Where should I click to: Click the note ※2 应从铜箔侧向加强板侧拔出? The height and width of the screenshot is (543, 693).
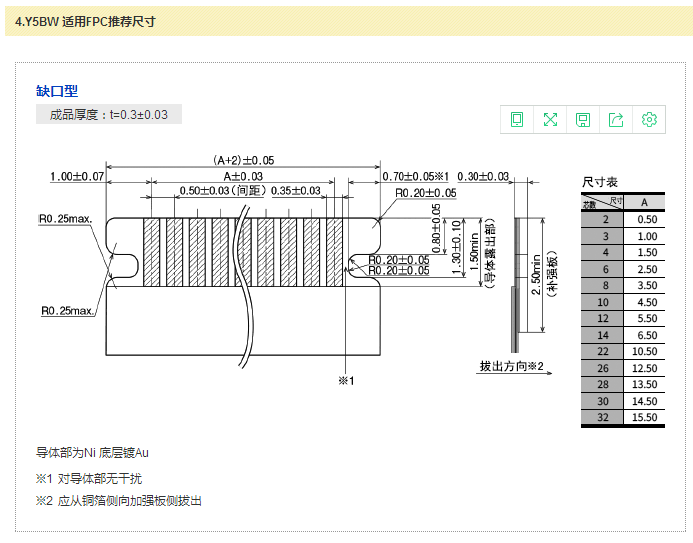tap(119, 500)
